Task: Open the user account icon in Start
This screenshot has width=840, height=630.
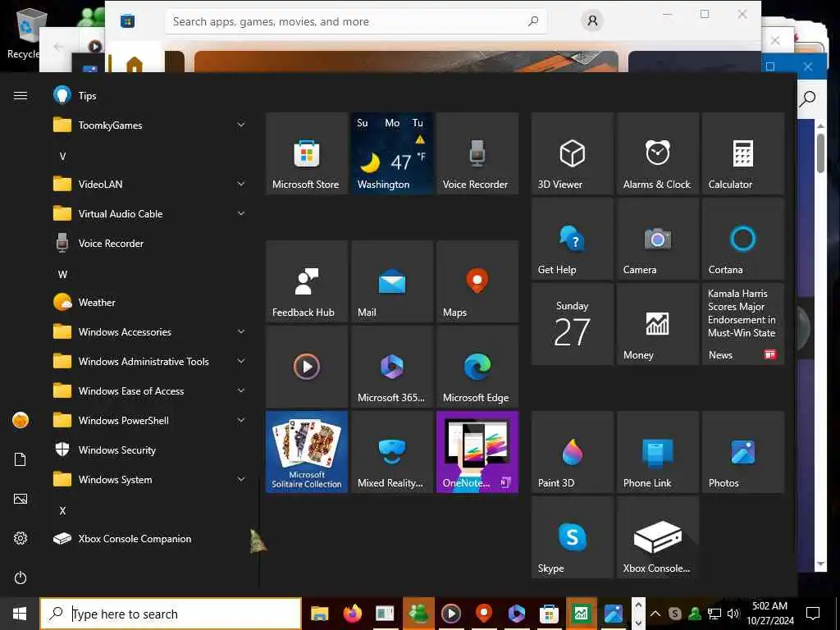Action: coord(21,421)
